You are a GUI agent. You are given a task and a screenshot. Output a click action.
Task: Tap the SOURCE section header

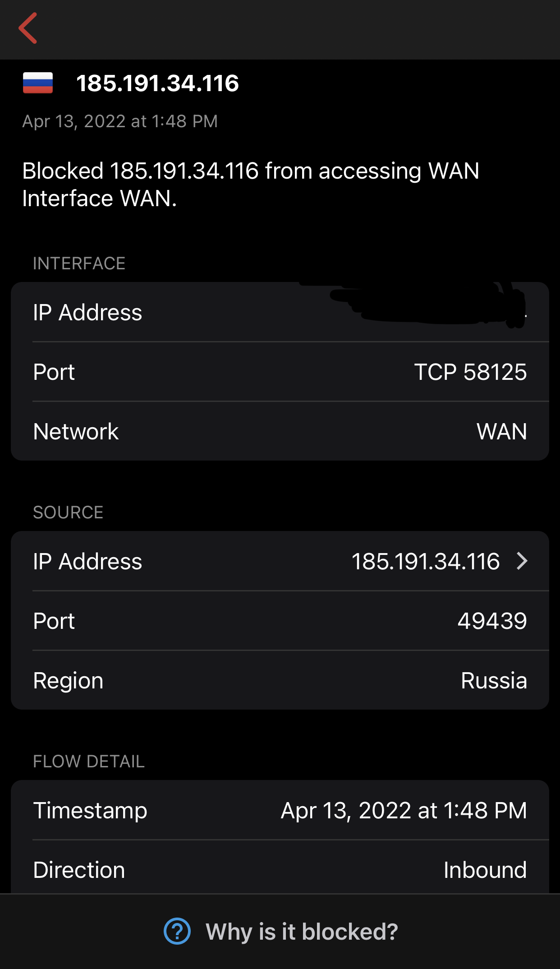coord(68,512)
